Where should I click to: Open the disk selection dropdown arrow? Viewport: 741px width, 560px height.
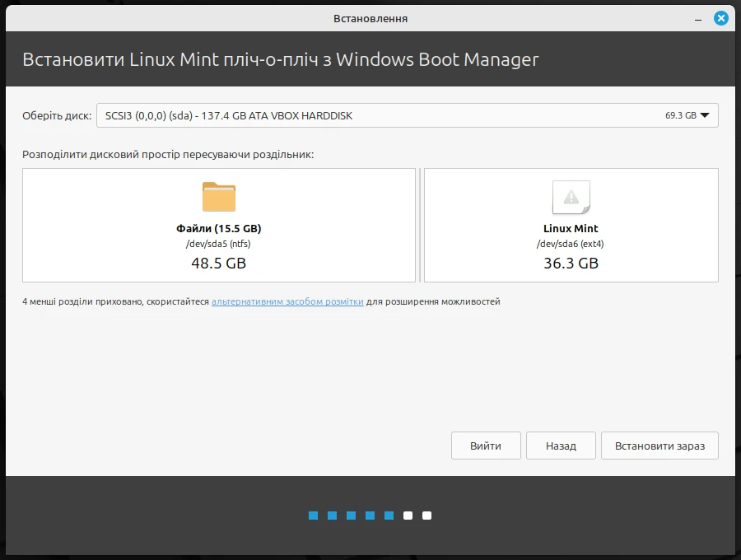pyautogui.click(x=705, y=115)
